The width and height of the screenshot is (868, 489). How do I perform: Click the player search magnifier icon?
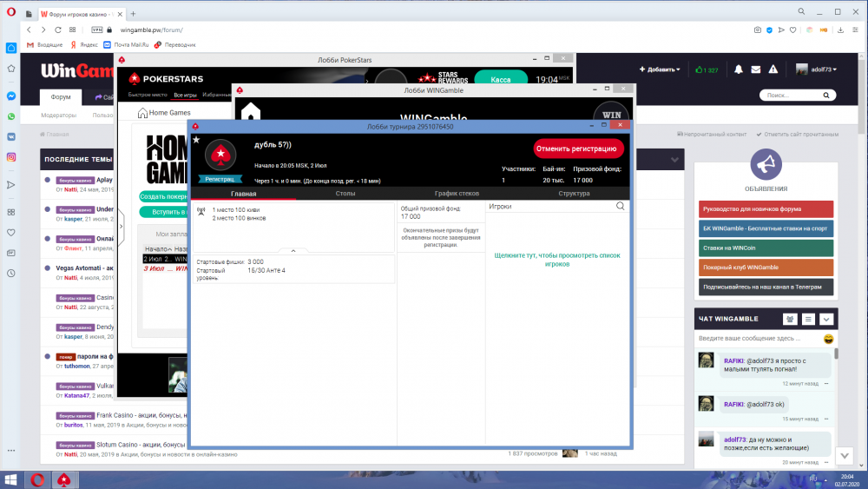[620, 207]
